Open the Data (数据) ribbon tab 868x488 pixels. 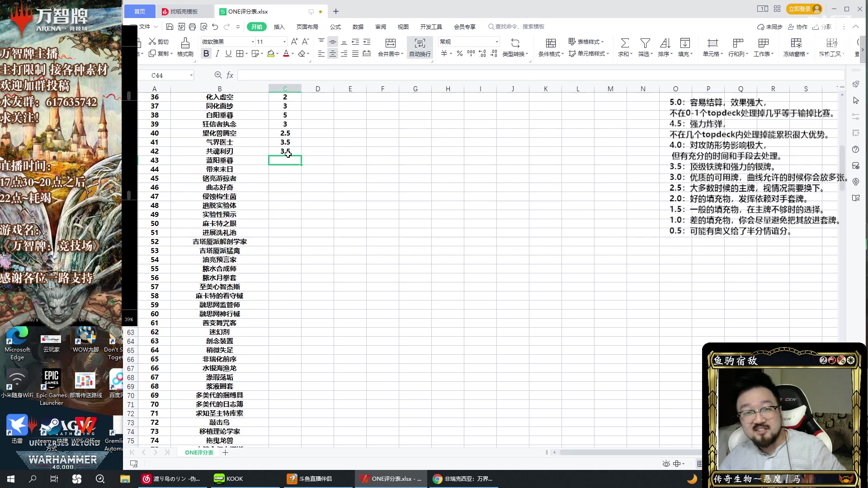(358, 27)
